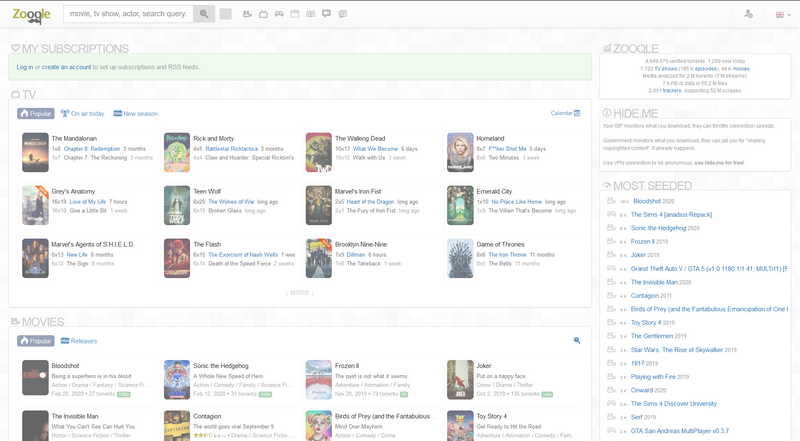The width and height of the screenshot is (800, 441).
Task: Open Frozen II 2019 in Most Seeded
Action: pos(649,241)
